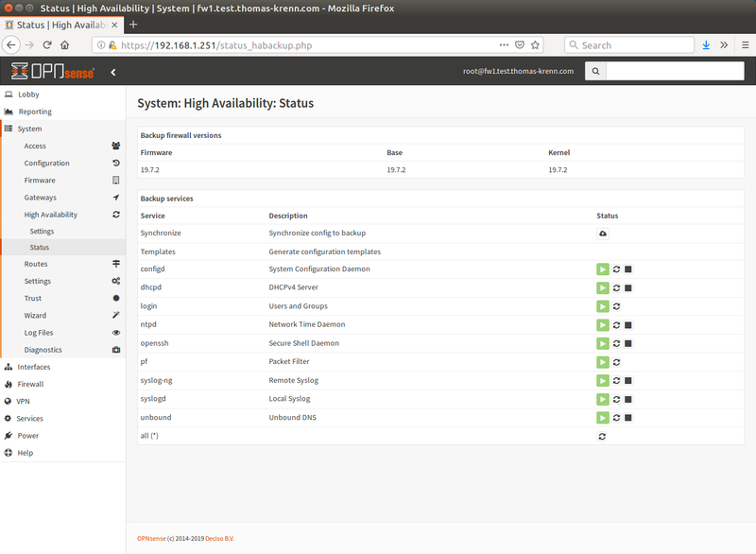Restart the pf Packet Filter

click(x=616, y=362)
